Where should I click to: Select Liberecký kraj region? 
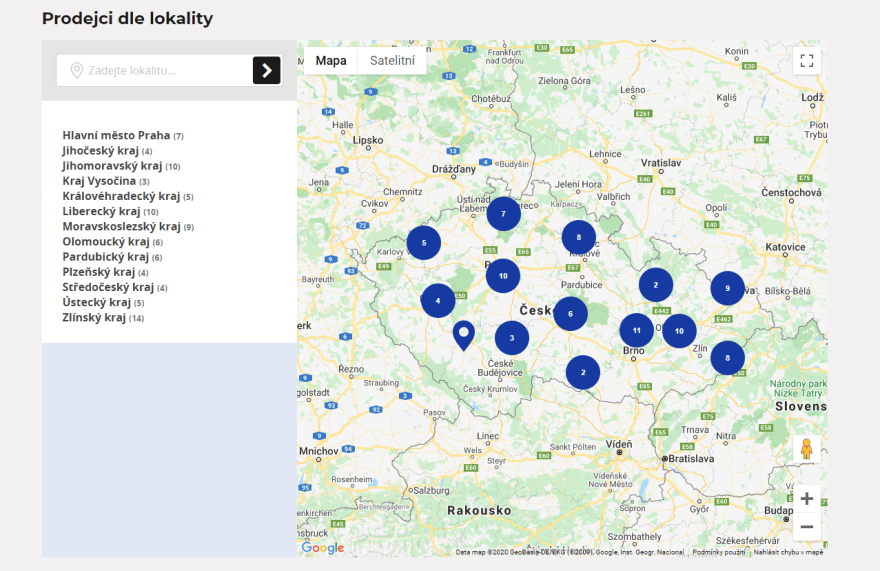pos(111,211)
